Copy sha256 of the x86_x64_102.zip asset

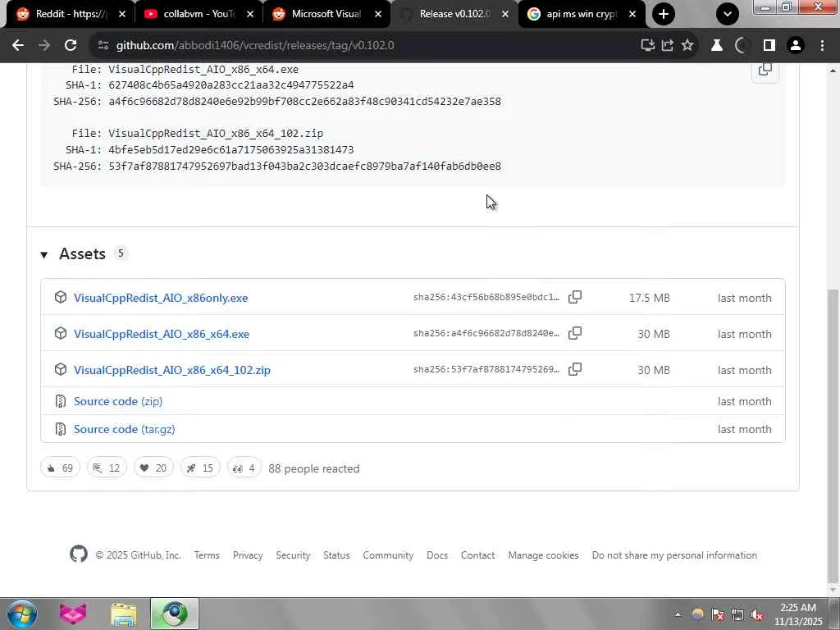tap(575, 369)
